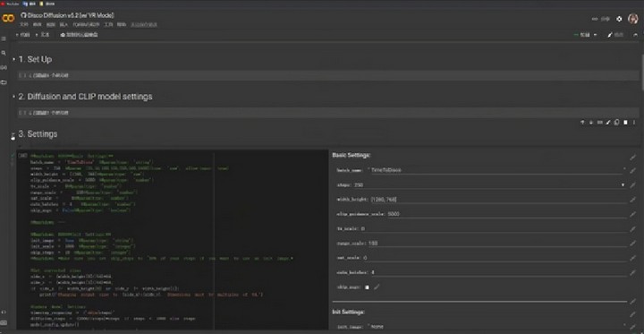Click the edit pencil on the sat_scale row

click(x=633, y=258)
